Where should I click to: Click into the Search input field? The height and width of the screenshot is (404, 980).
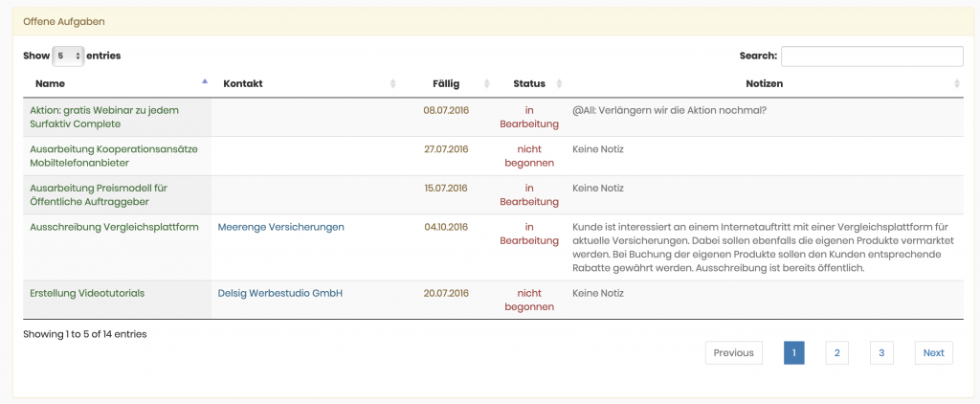click(872, 56)
